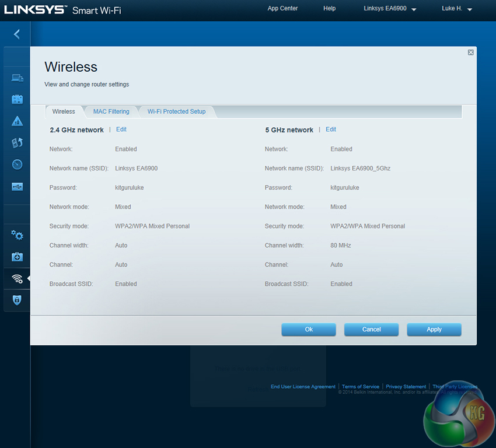Open the Terms of Service link
Viewport: 496px width, 448px height.
[x=361, y=387]
